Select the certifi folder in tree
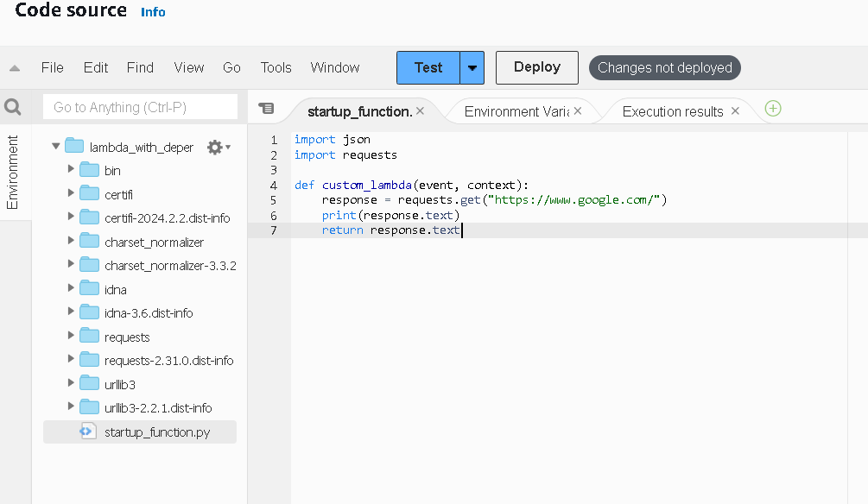 tap(118, 194)
